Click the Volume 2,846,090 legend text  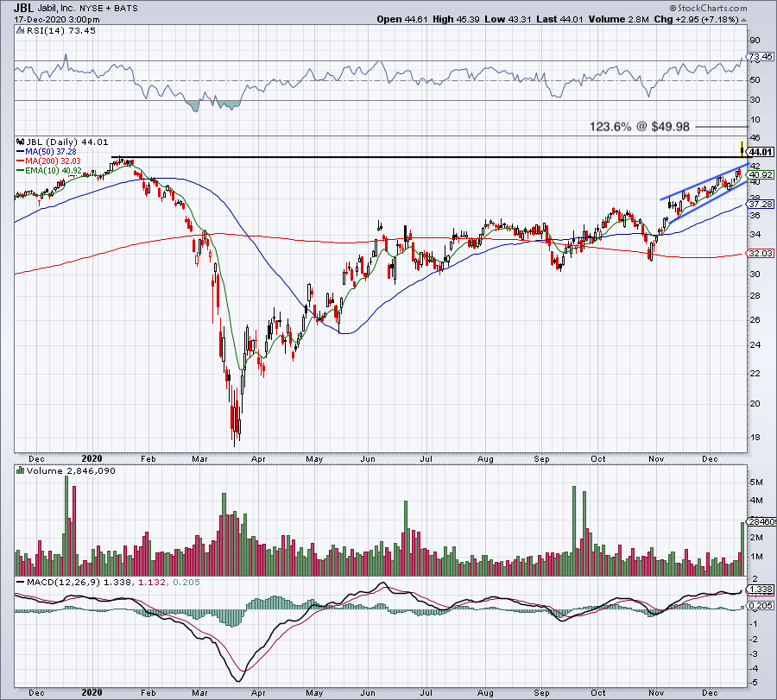click(71, 470)
